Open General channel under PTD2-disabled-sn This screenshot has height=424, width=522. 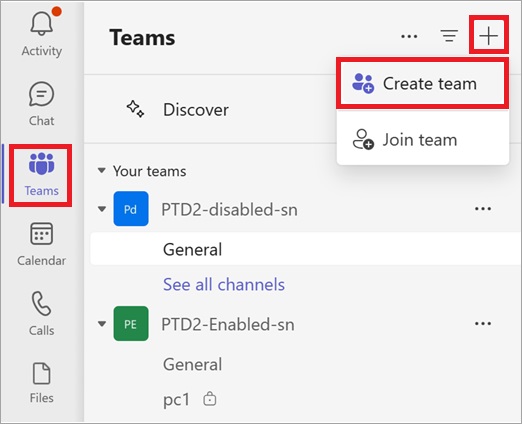pyautogui.click(x=305, y=249)
